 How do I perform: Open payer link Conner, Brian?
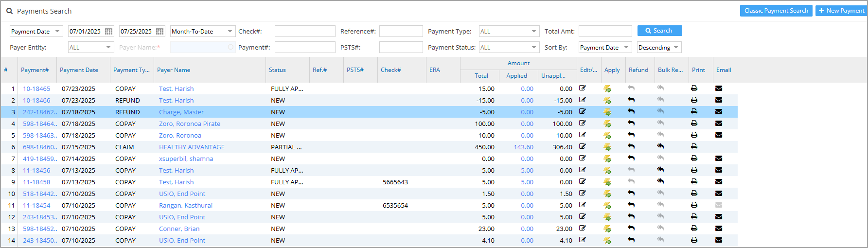(179, 229)
